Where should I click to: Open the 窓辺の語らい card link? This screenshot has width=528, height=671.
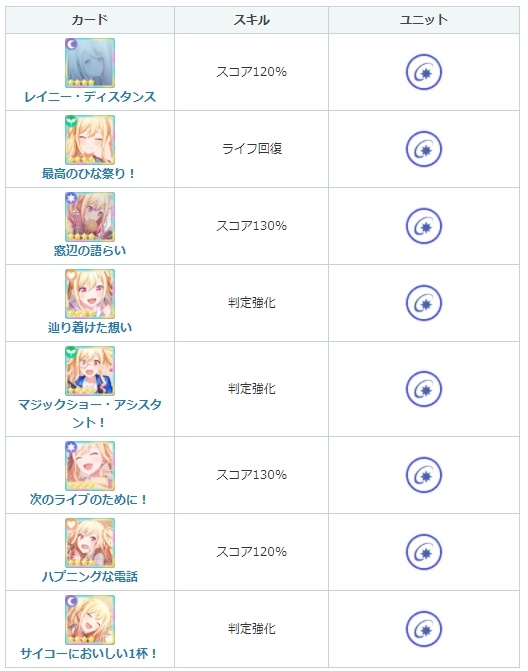[90, 250]
